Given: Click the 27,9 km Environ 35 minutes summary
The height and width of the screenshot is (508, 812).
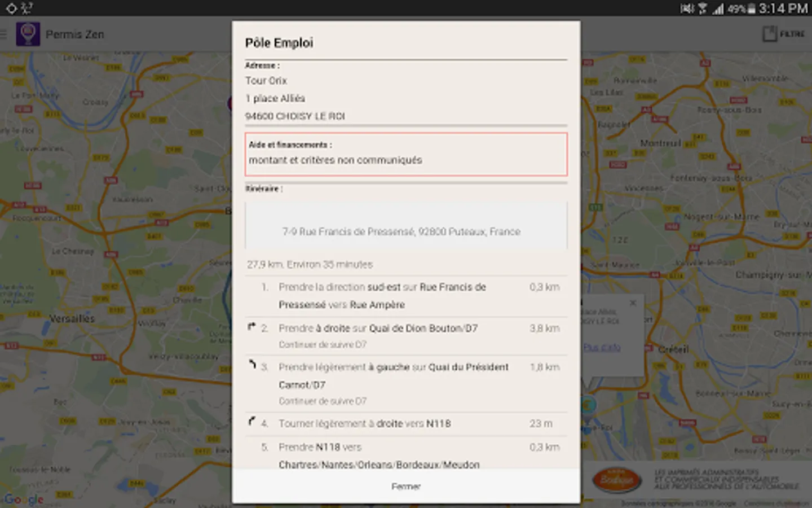Looking at the screenshot, I should 310,264.
